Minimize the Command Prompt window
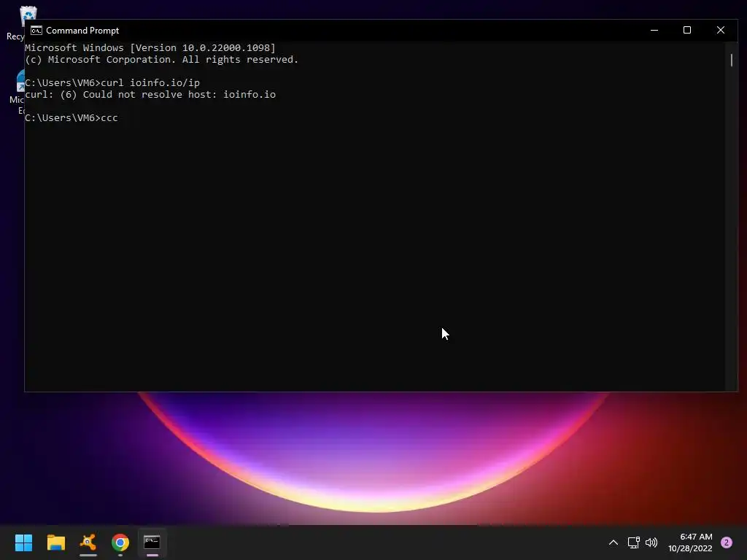The image size is (747, 560). click(654, 30)
